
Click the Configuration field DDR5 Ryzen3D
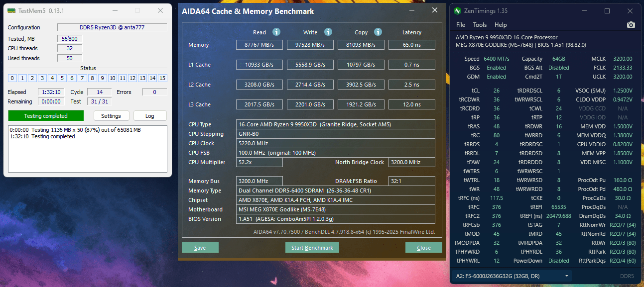point(112,27)
